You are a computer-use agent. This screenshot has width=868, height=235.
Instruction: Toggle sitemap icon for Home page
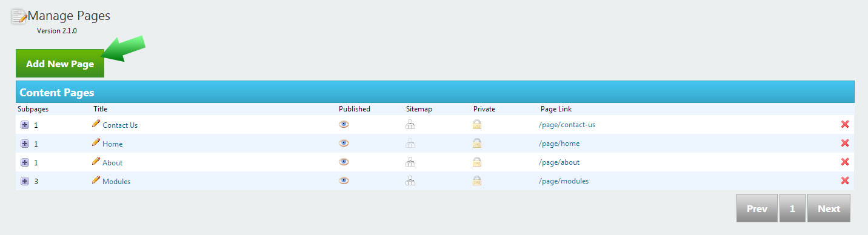coord(410,144)
